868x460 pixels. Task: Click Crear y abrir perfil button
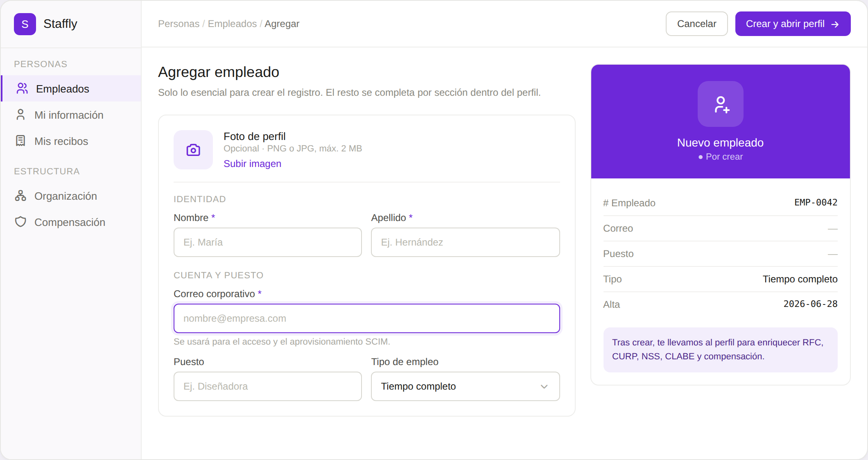[793, 24]
